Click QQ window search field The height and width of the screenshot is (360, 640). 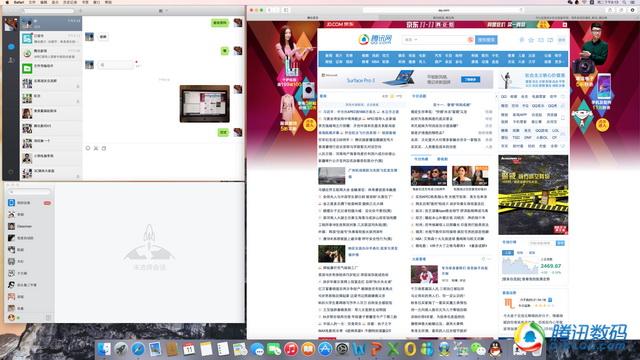tap(29, 191)
